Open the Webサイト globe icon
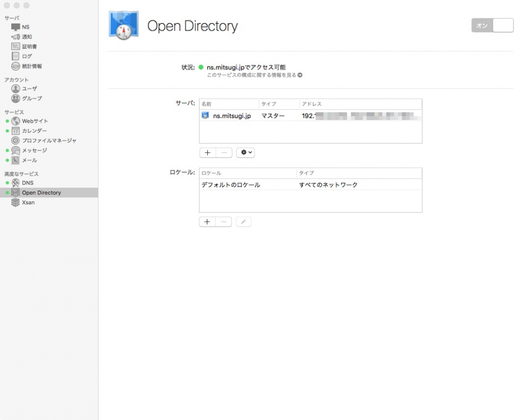 [x=15, y=121]
